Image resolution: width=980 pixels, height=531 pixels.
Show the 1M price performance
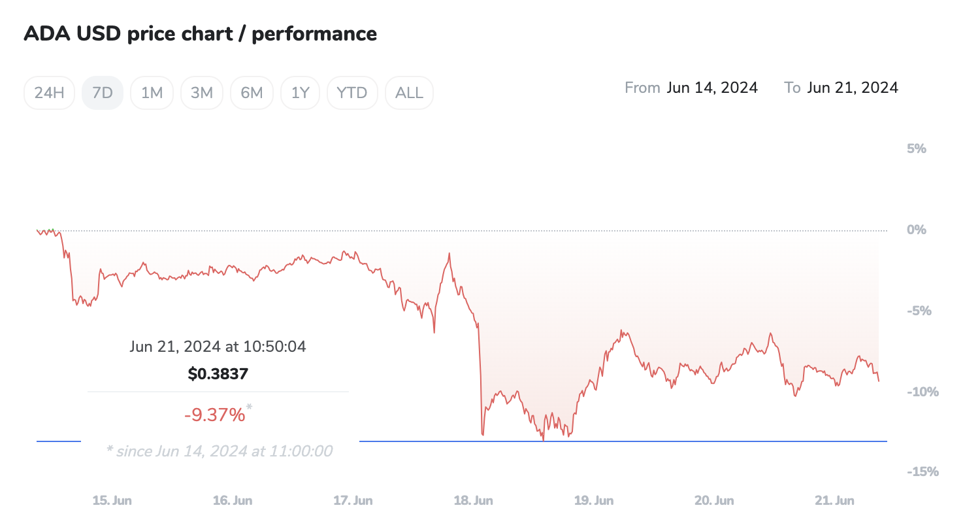[x=152, y=93]
